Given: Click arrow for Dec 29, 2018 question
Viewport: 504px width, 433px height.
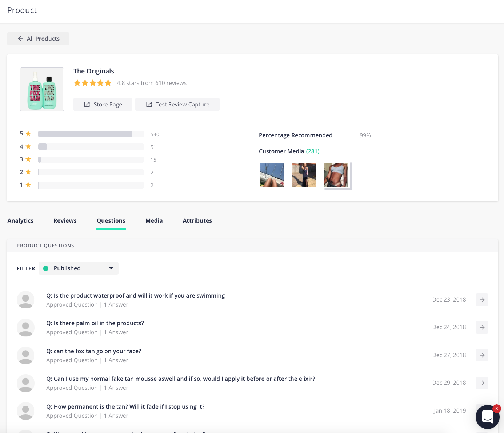Looking at the screenshot, I should click(482, 383).
